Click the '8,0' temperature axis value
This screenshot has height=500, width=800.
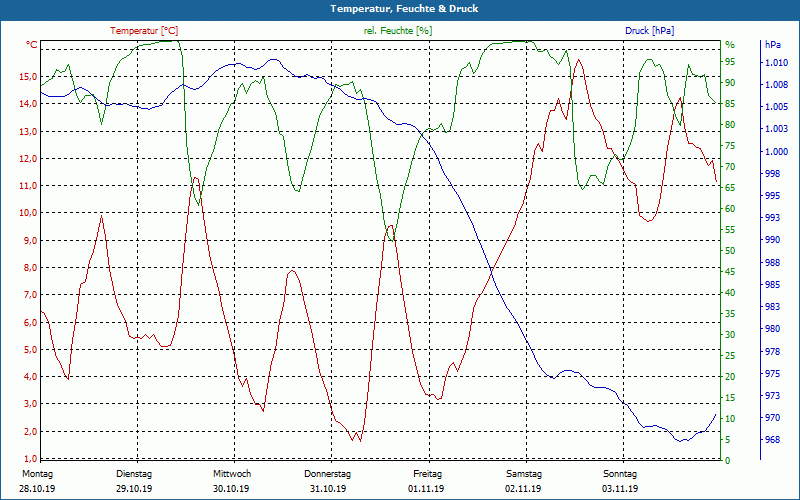click(30, 267)
